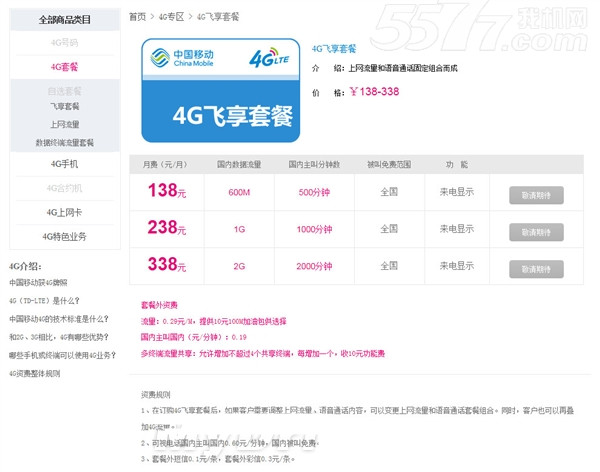
Task: Click 4G飞享套餐 breadcrumb entry
Action: click(x=218, y=17)
